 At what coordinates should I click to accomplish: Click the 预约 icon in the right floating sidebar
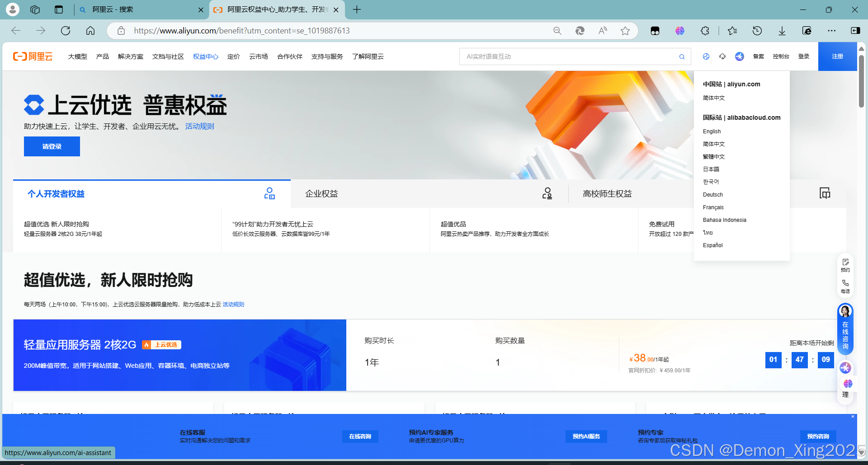coord(845,265)
